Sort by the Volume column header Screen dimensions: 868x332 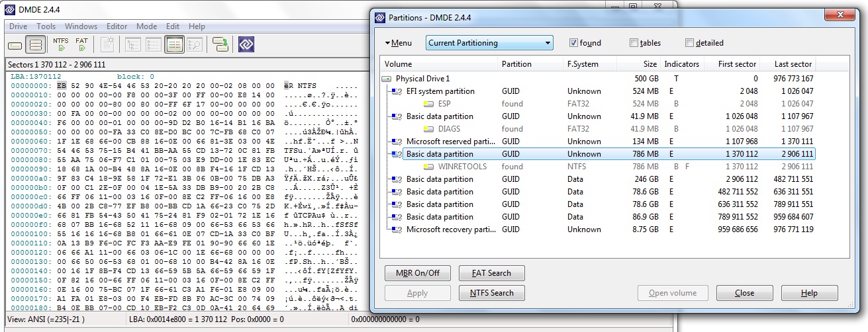coord(439,64)
